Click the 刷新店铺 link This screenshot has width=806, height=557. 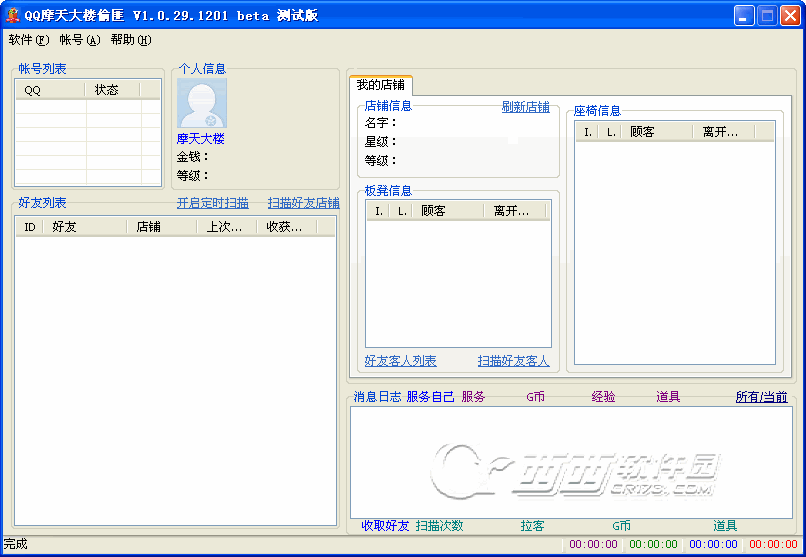click(525, 107)
